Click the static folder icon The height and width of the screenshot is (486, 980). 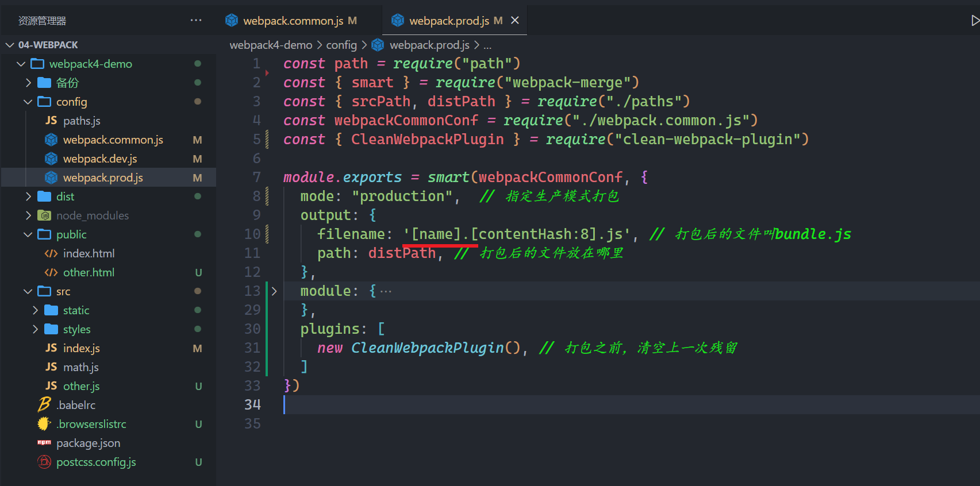click(51, 310)
